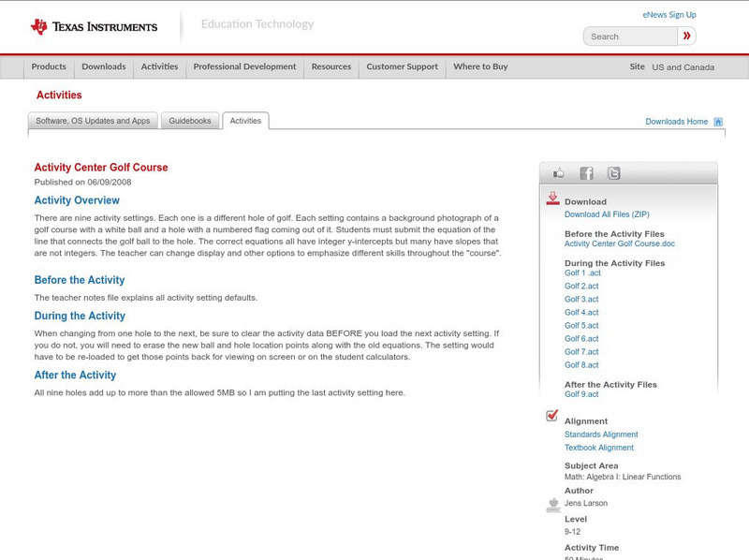The height and width of the screenshot is (560, 749).
Task: Click the Subject Area label
Action: (x=592, y=465)
